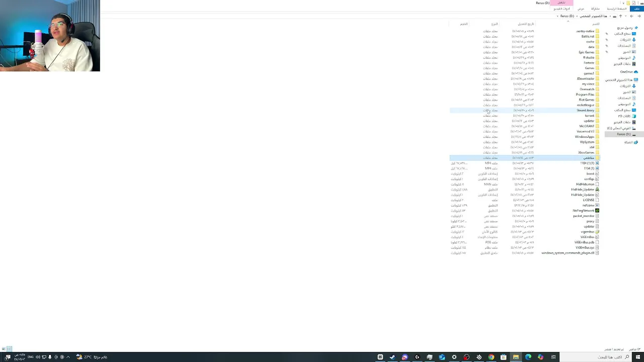This screenshot has height=362, width=644.
Task: Select the NoPingNetwork application icon
Action: [597, 211]
